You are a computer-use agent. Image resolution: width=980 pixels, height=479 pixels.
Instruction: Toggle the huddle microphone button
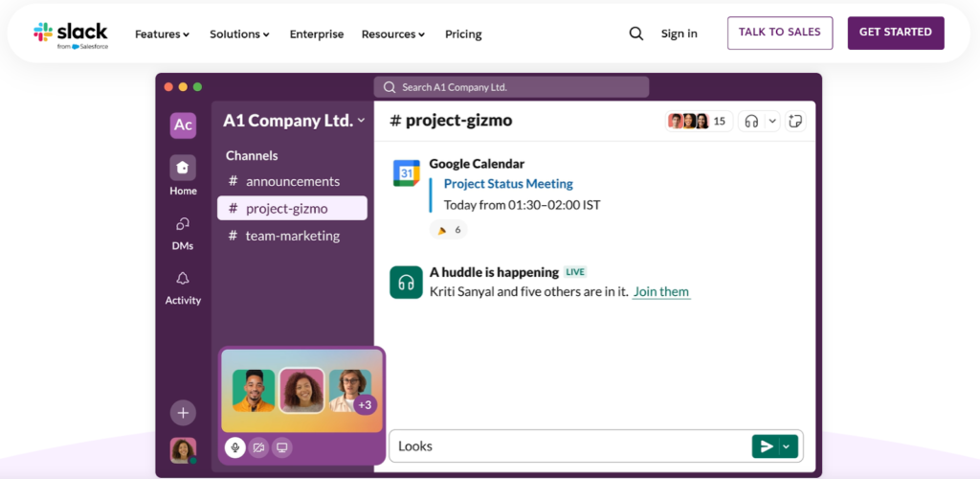[x=235, y=447]
